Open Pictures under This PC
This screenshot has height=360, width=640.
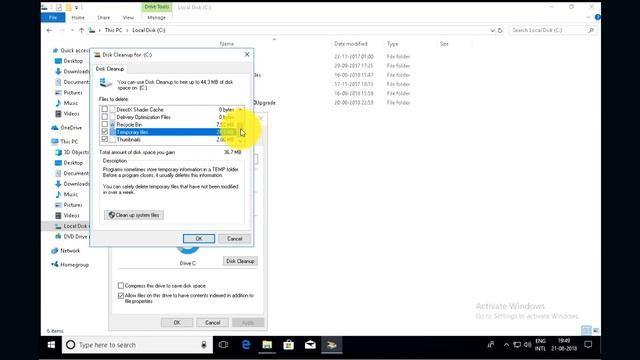pos(69,205)
